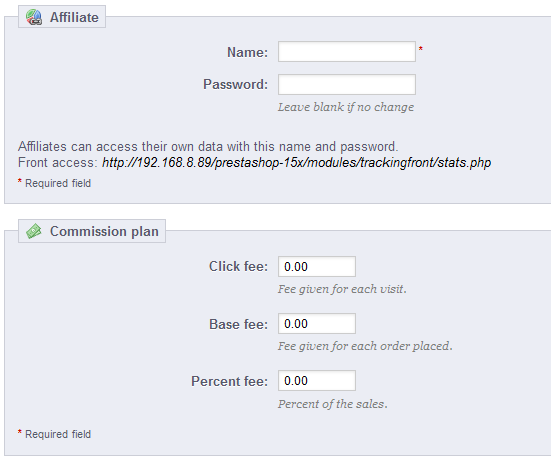551x460 pixels.
Task: Click the Click fee label
Action: click(238, 266)
